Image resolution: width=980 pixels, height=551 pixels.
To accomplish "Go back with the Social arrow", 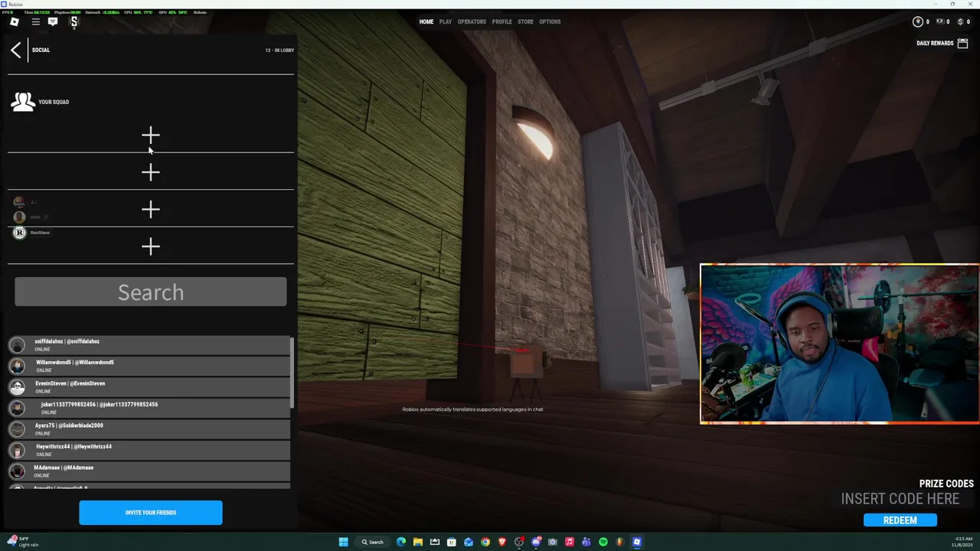I will [x=16, y=50].
